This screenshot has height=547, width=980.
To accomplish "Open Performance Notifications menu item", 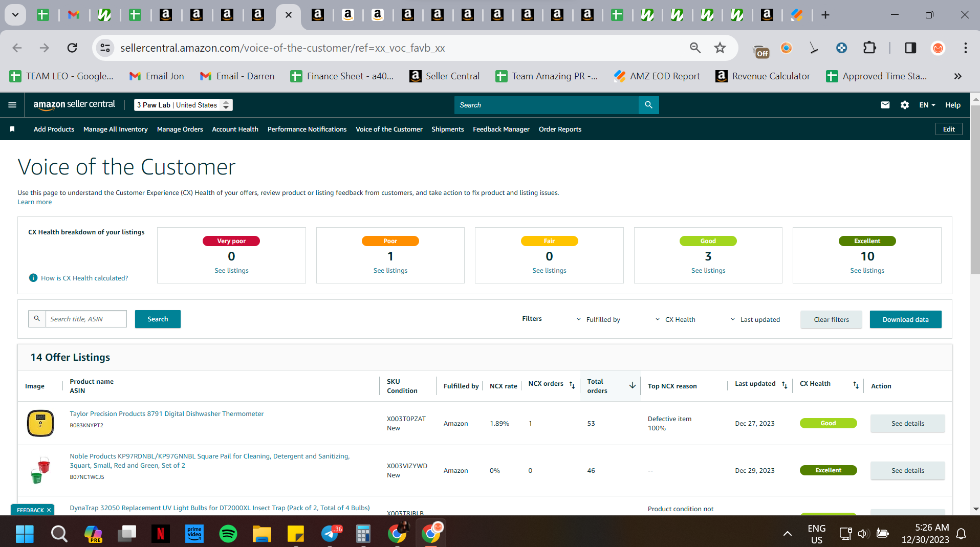I will coord(307,129).
